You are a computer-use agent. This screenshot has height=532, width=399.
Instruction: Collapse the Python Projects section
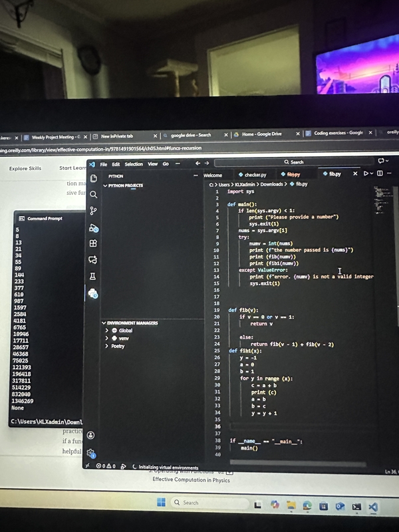click(105, 186)
